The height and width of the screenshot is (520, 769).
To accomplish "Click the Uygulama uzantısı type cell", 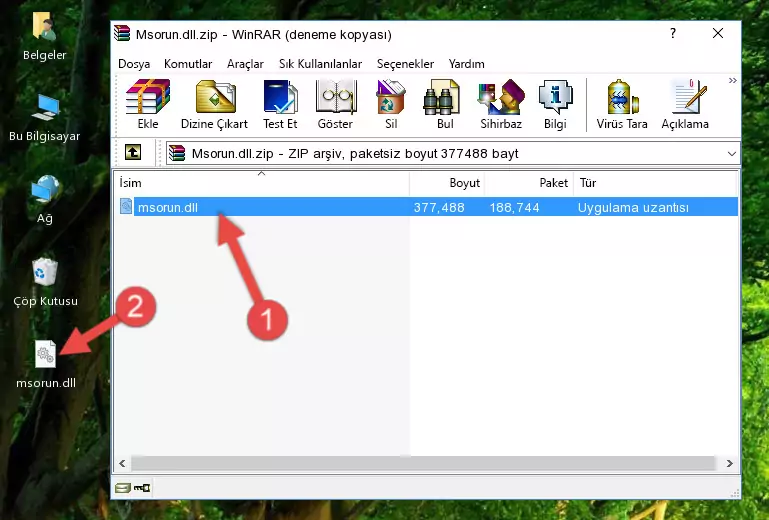I will click(x=633, y=208).
